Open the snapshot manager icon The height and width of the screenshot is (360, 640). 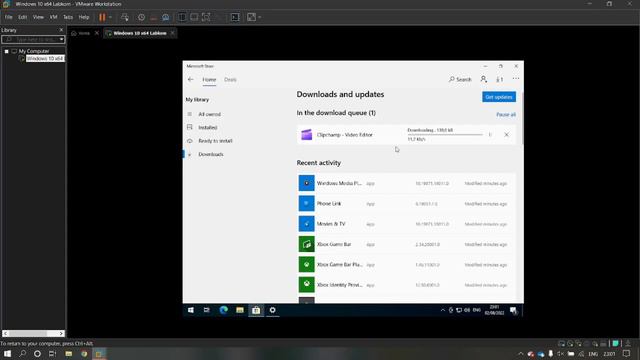pyautogui.click(x=166, y=17)
